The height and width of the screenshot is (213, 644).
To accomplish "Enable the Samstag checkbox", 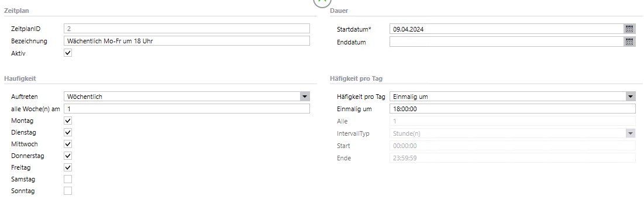I will [68, 179].
